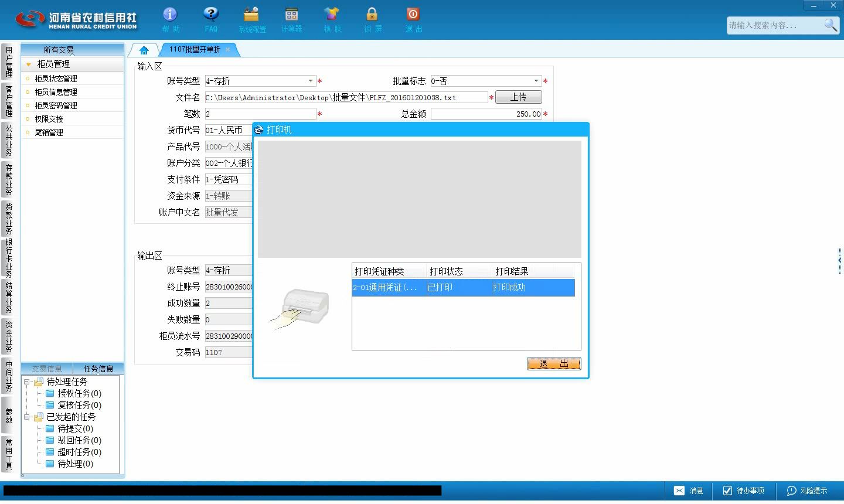Screen dimensions: 844x504
Task: Click the 失败数量 output field
Action: pyautogui.click(x=229, y=319)
